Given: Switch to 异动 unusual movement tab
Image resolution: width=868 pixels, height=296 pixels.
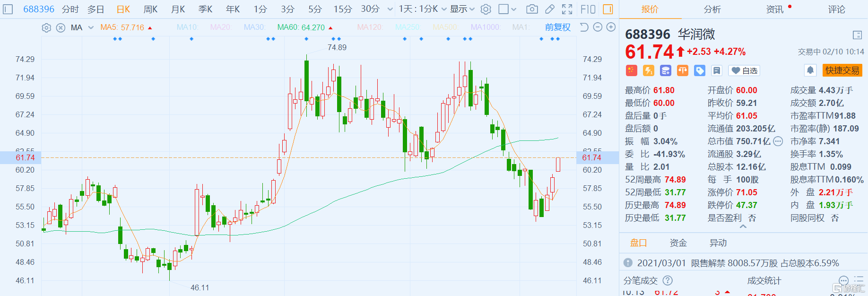Looking at the screenshot, I should click(x=718, y=243).
